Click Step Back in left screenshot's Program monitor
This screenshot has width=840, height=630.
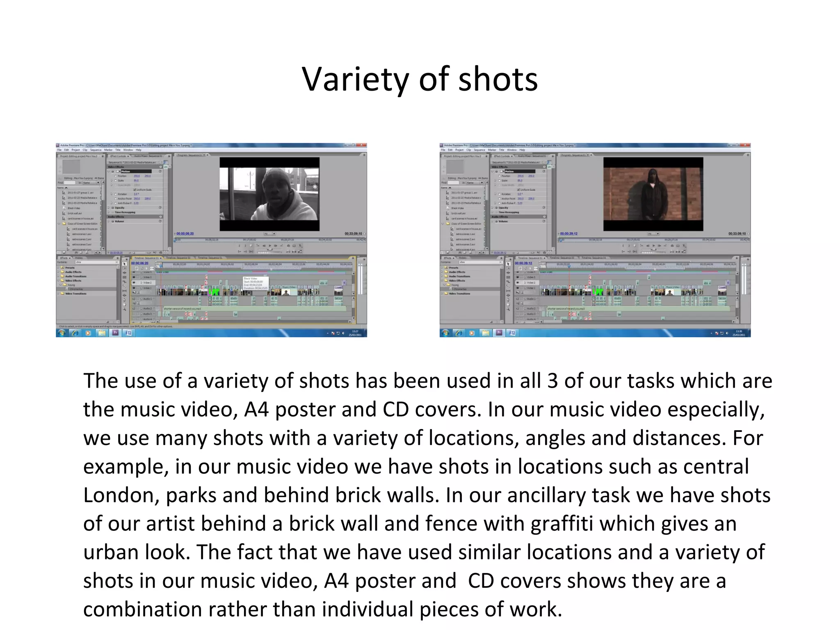coord(264,246)
